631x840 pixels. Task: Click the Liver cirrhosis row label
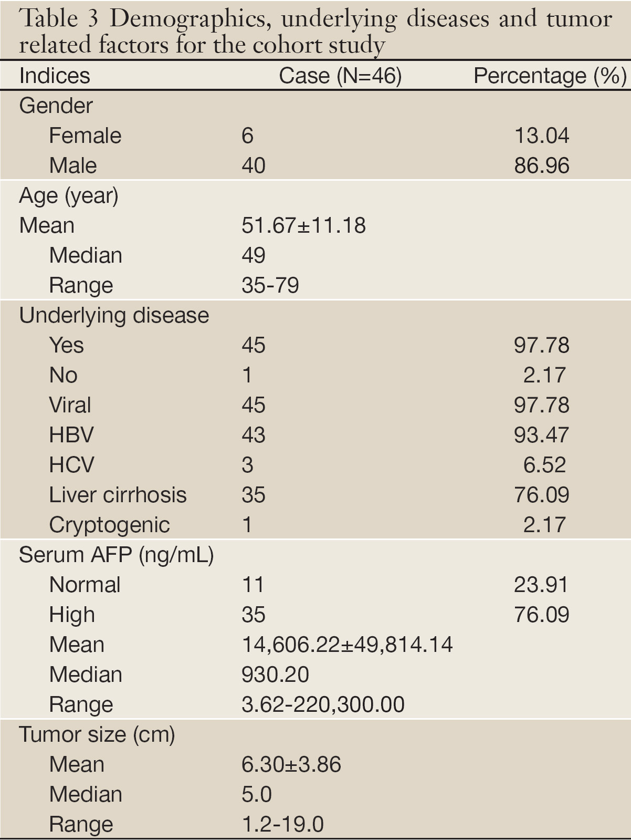pos(118,495)
